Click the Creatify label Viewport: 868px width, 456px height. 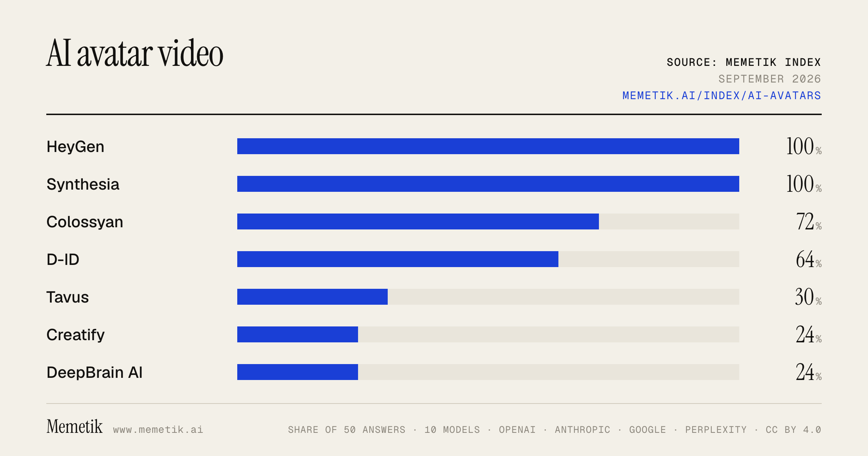pyautogui.click(x=76, y=335)
